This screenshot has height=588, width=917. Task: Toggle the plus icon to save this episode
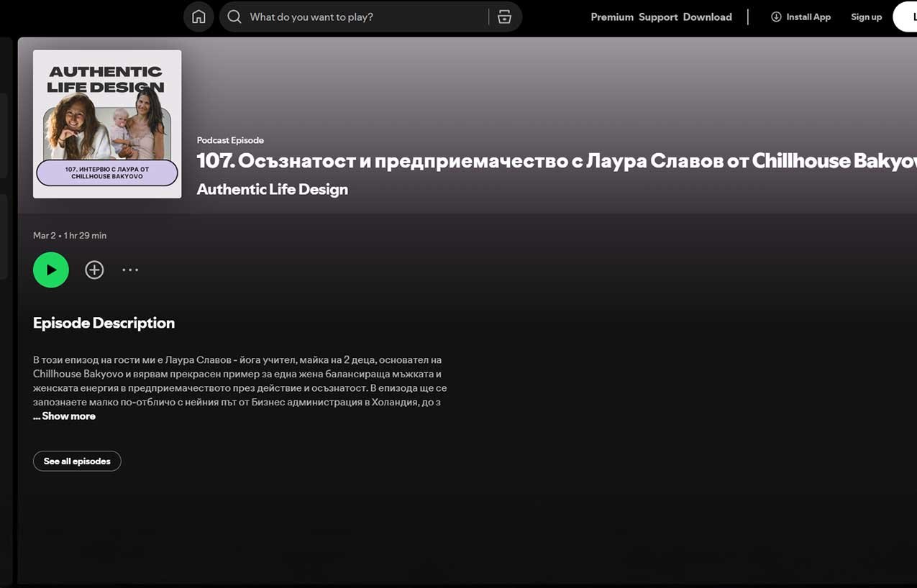tap(94, 269)
